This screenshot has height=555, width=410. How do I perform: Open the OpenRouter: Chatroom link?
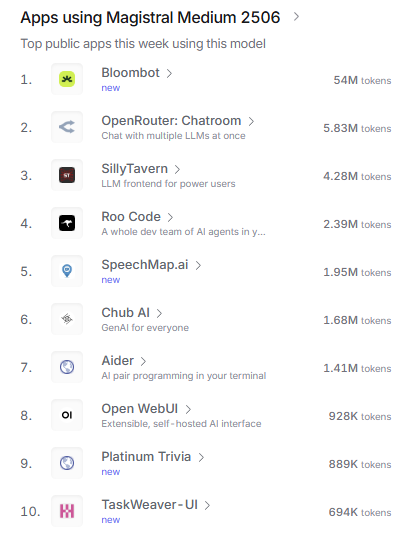171,121
